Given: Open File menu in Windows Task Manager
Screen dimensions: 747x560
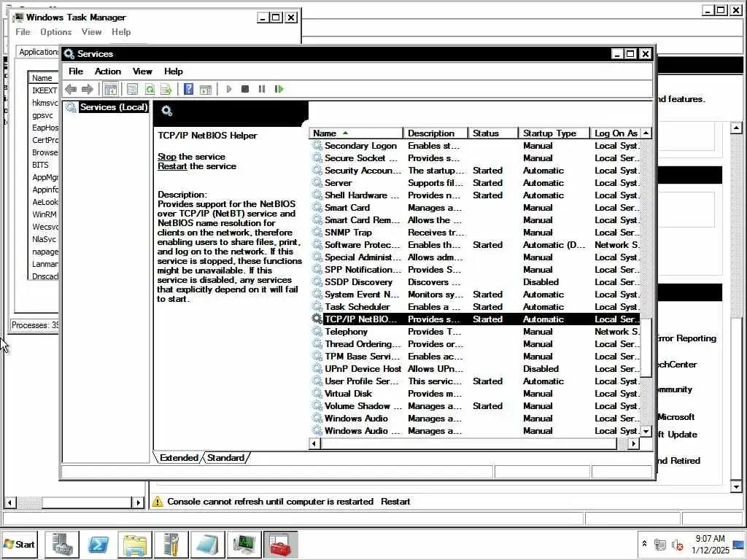Looking at the screenshot, I should click(x=23, y=32).
